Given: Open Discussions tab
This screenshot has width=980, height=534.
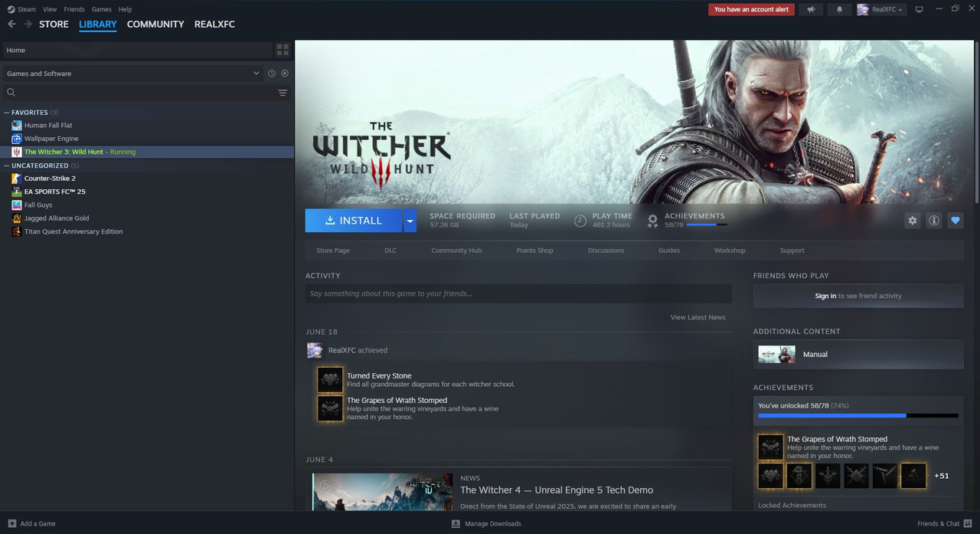Looking at the screenshot, I should 606,251.
